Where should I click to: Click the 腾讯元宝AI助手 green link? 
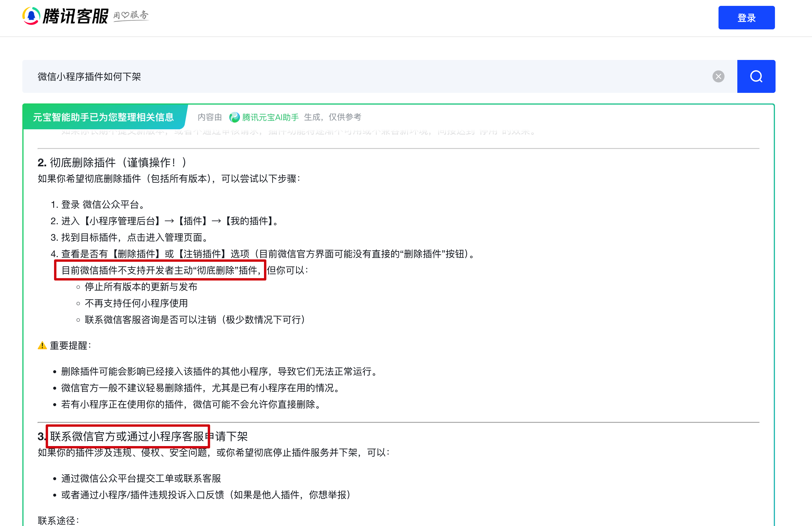pos(270,117)
